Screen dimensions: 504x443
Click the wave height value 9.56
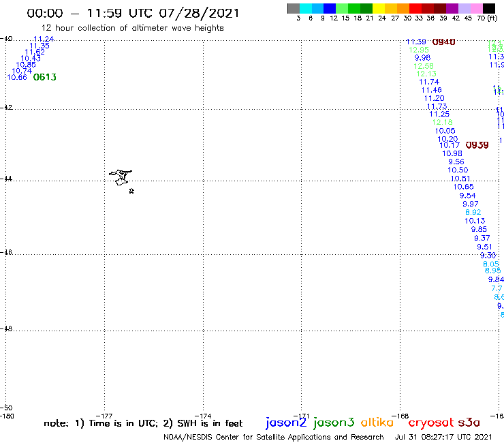tap(456, 162)
